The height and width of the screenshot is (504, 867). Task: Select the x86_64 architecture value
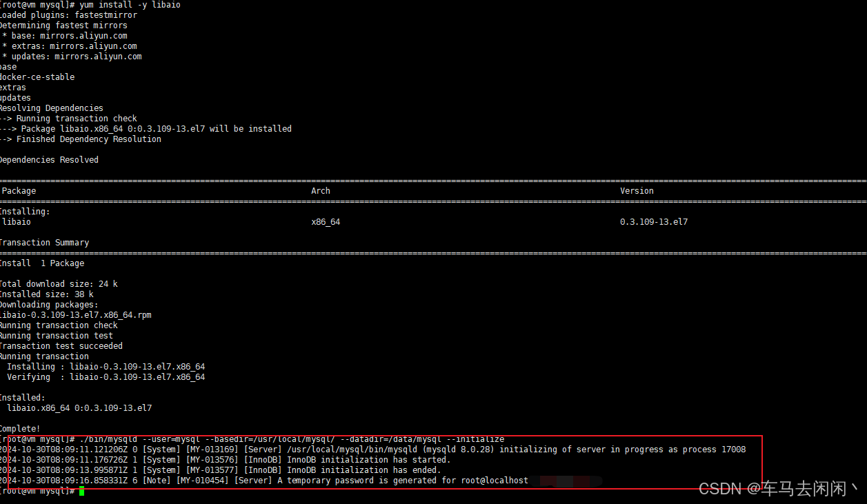(325, 221)
